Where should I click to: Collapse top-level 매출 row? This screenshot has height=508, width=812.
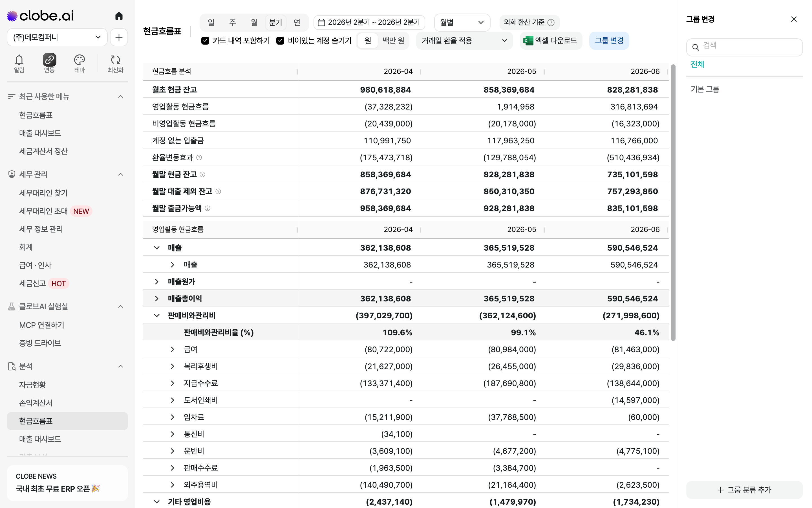pyautogui.click(x=157, y=248)
